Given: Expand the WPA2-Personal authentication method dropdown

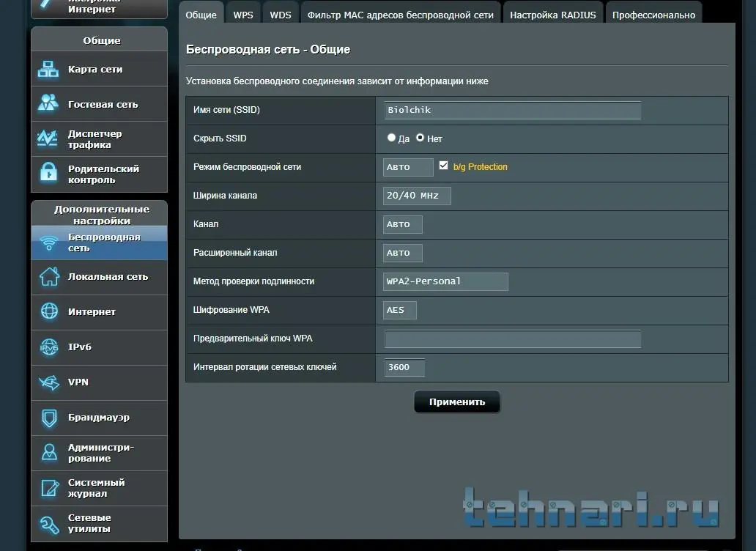Looking at the screenshot, I should [445, 281].
